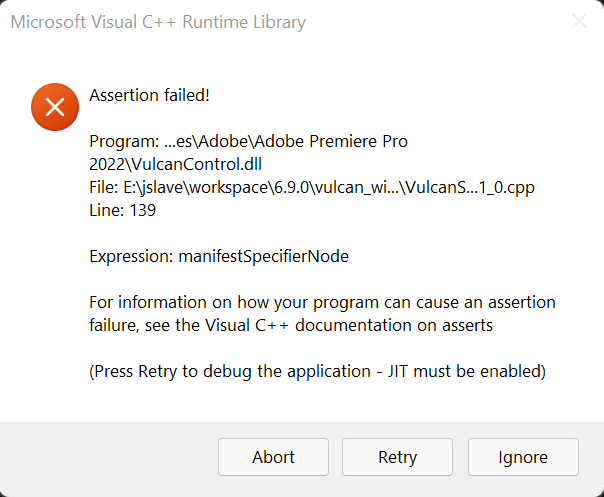
Task: Click the Press Retry to debug note
Action: [218, 371]
